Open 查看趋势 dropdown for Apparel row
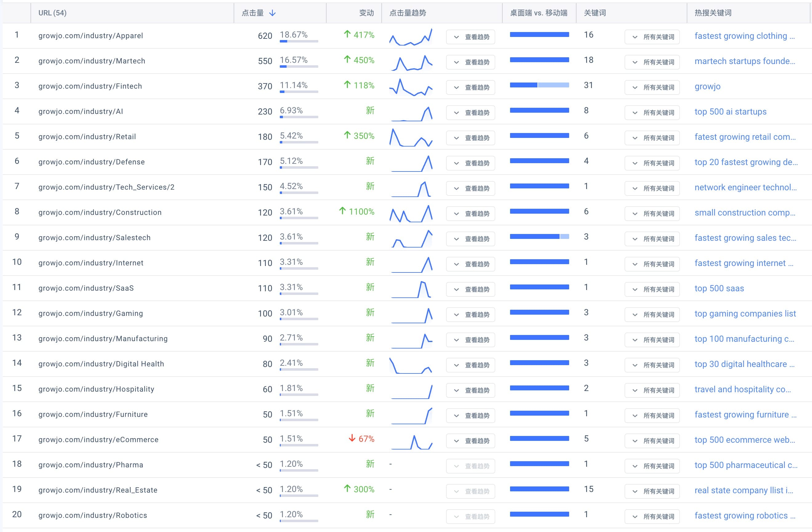This screenshot has width=812, height=532. [x=470, y=37]
